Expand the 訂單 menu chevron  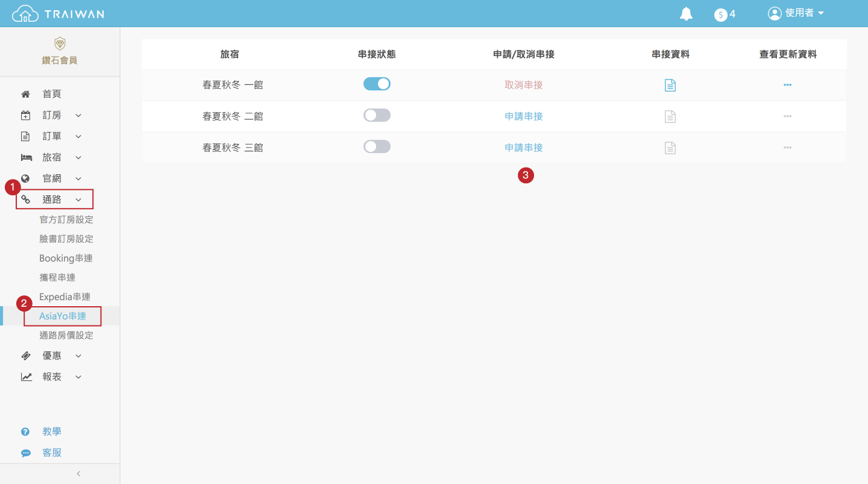click(78, 136)
